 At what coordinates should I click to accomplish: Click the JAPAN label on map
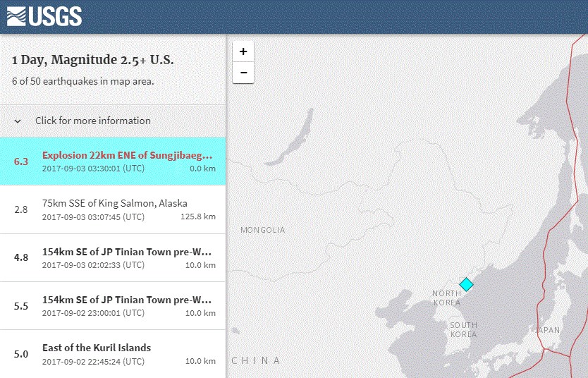coord(548,330)
